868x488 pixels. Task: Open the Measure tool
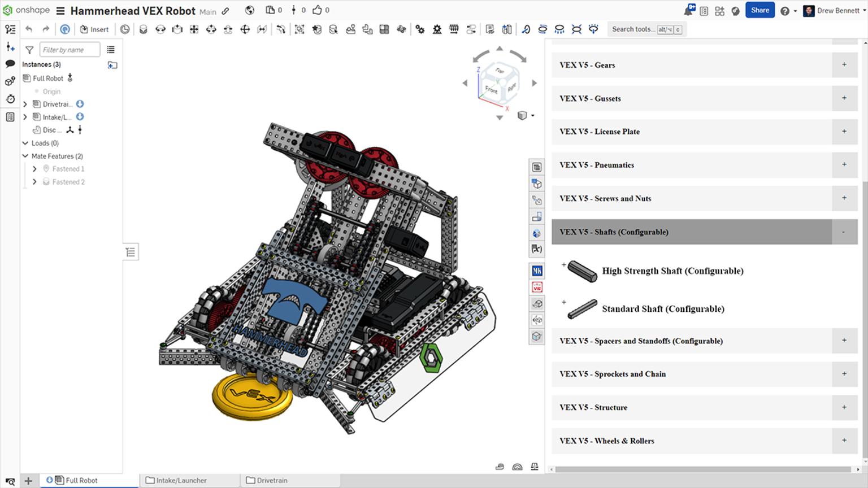(x=517, y=467)
